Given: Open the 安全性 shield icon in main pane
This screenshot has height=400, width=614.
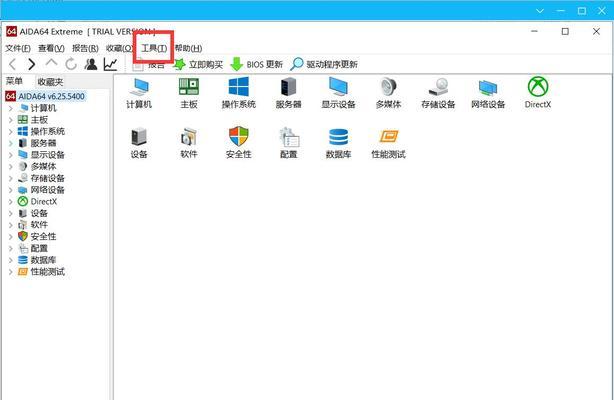Looking at the screenshot, I should [238, 143].
